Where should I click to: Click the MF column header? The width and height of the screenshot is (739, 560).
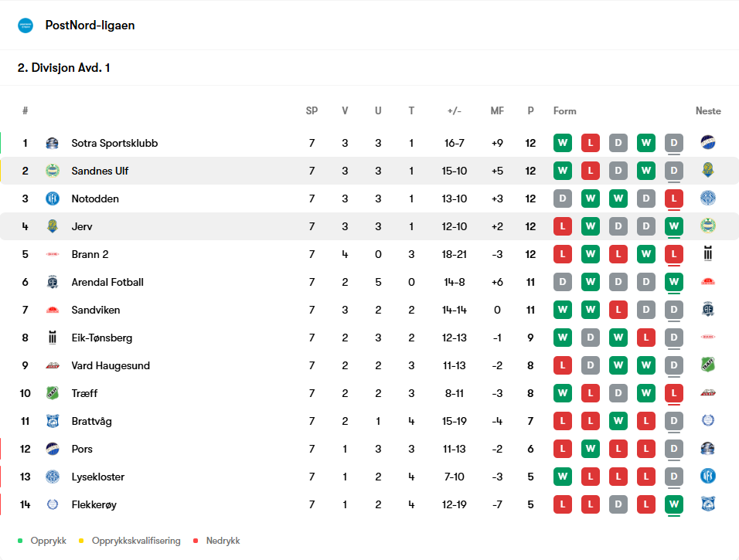pyautogui.click(x=497, y=110)
